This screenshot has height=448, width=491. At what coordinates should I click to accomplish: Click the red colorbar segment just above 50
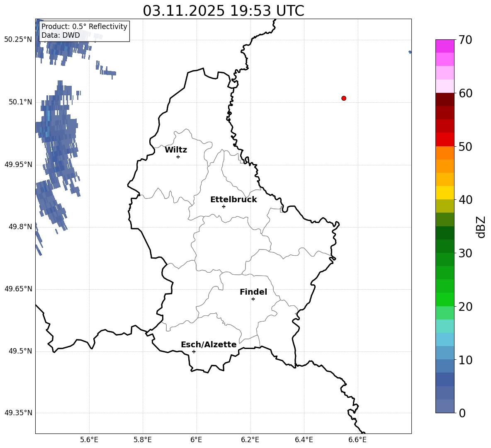point(445,140)
